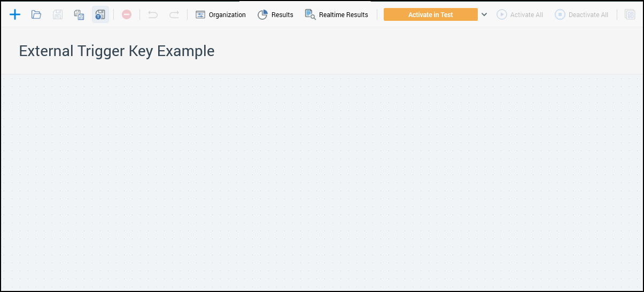Click the External Trigger Key Example title

[117, 51]
